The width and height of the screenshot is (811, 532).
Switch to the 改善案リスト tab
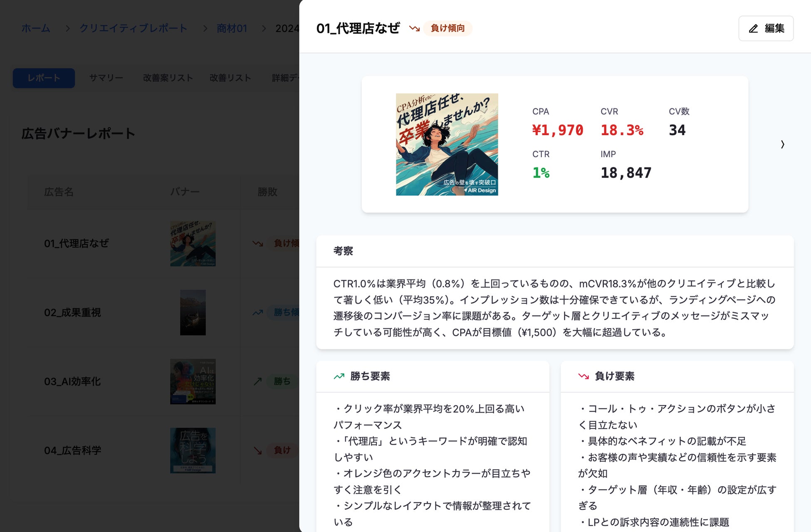tap(168, 78)
